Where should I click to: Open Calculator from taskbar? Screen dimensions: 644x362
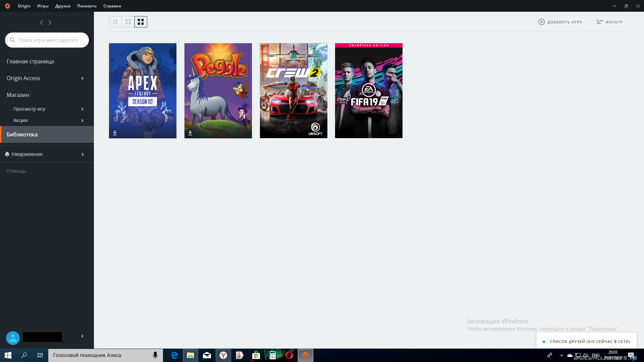[272, 355]
